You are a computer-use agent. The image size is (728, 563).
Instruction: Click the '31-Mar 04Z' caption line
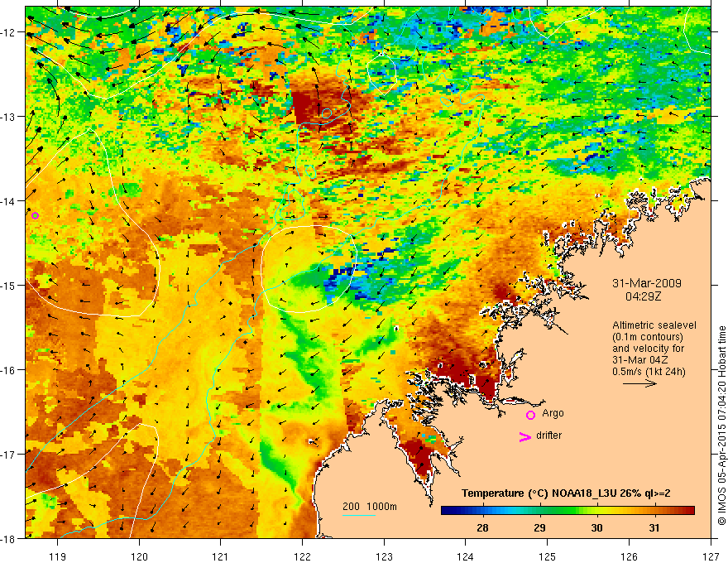639,360
